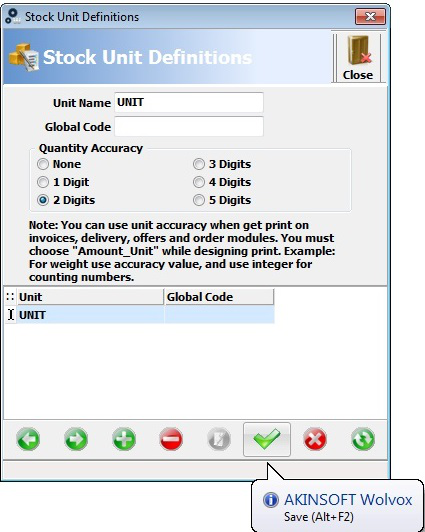Screen dimensions: 425x532
Task: Select 2 Digits radio button
Action: click(43, 200)
